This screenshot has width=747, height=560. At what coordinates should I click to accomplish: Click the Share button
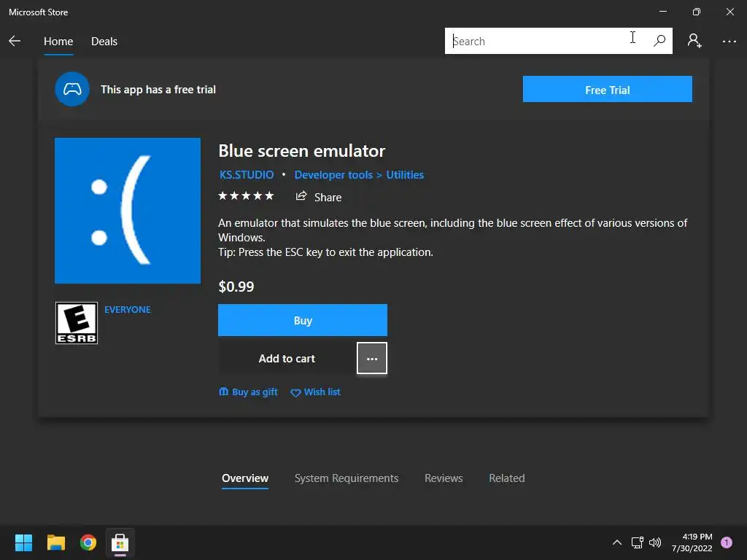318,197
